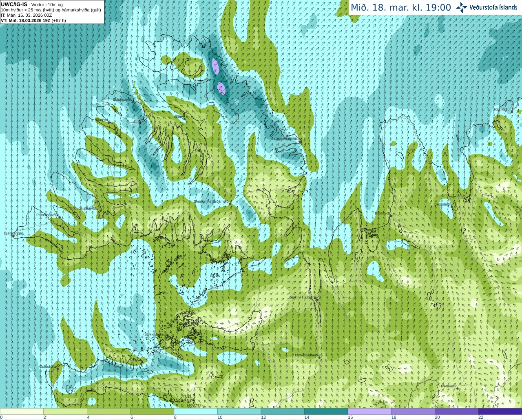The height and width of the screenshot is (420, 522).
Task: Click the Holtavörðuheiði station label
Action: [x=306, y=355]
